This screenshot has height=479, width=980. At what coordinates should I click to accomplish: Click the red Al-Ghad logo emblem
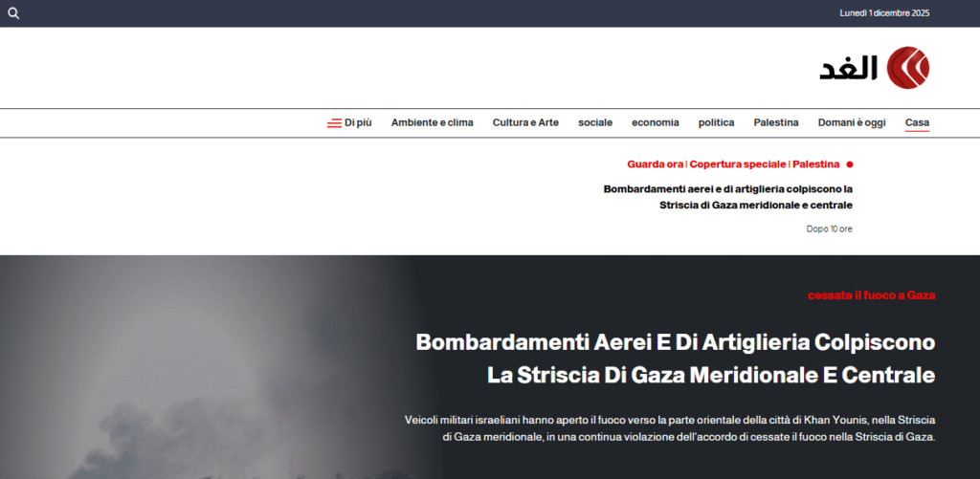point(907,68)
